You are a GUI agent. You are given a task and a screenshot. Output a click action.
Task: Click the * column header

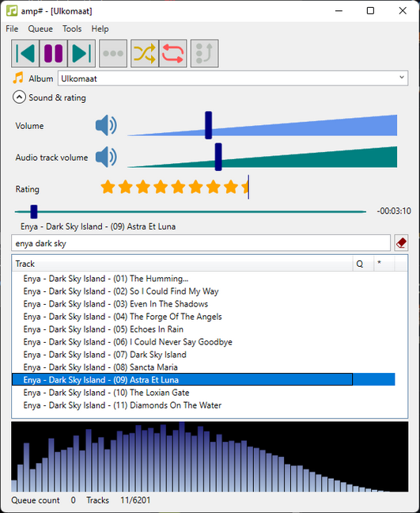coord(384,264)
